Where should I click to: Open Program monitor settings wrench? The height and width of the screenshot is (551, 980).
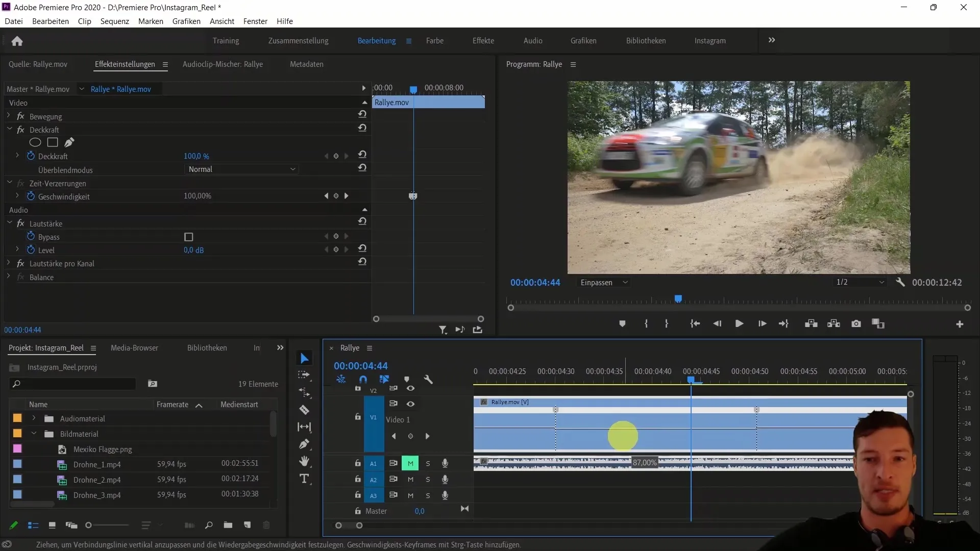900,282
